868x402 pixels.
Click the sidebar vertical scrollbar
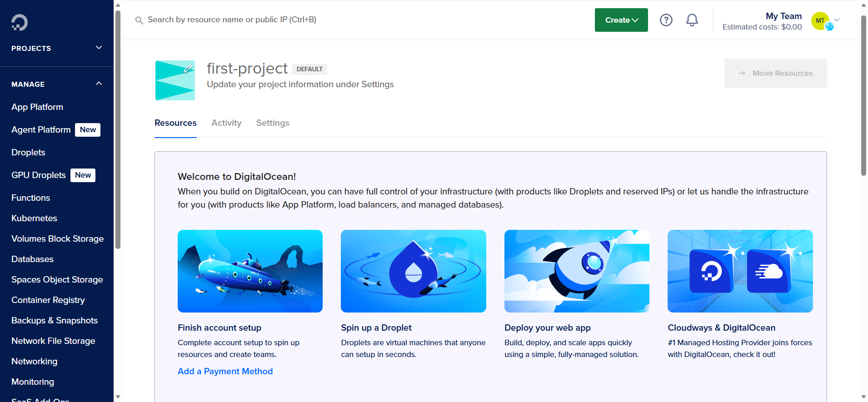(x=118, y=129)
